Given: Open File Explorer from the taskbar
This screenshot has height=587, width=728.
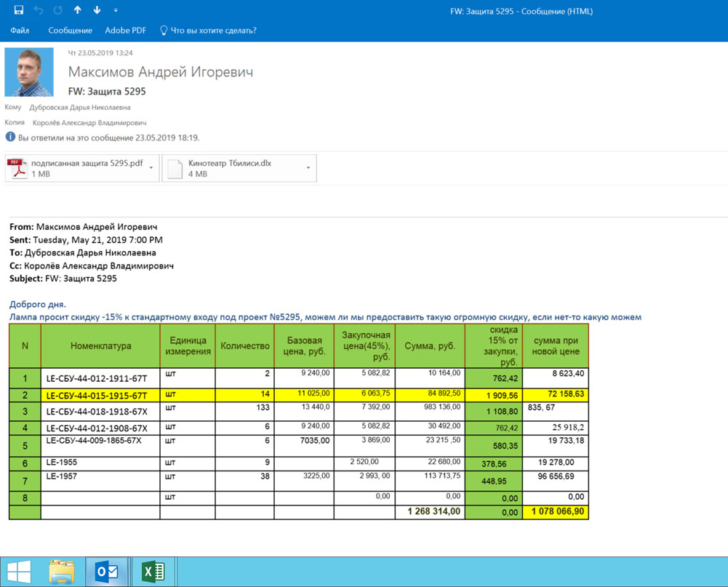Looking at the screenshot, I should [x=62, y=572].
